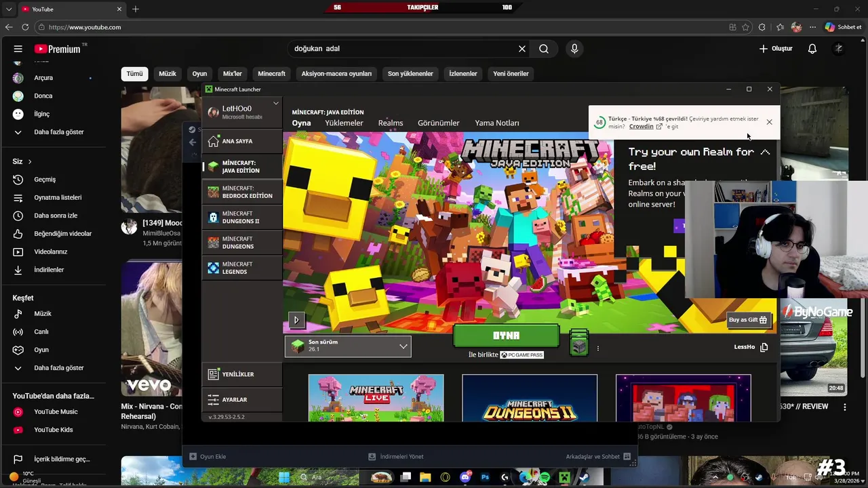Click Oyun Ekle in Steam window
Screen dimensions: 868x488
tap(208, 457)
